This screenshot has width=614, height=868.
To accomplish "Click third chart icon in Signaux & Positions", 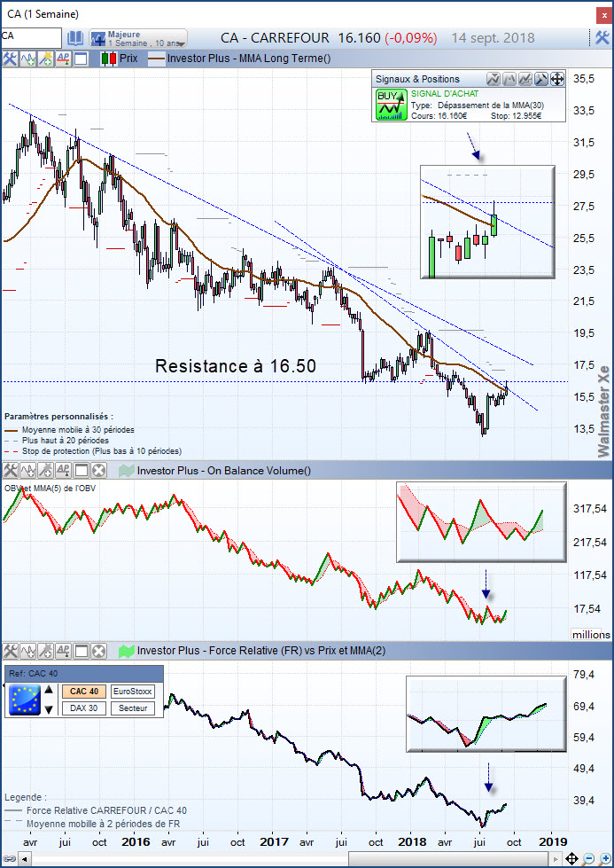I will (525, 79).
